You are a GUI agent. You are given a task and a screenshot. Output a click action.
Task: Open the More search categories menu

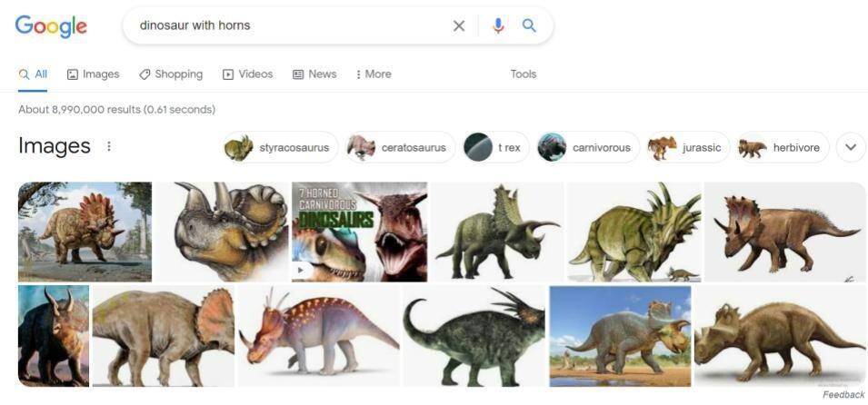point(374,74)
